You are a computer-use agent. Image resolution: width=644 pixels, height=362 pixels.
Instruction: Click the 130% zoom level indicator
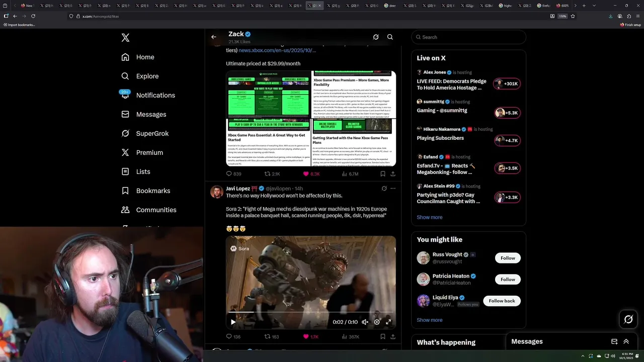click(562, 16)
